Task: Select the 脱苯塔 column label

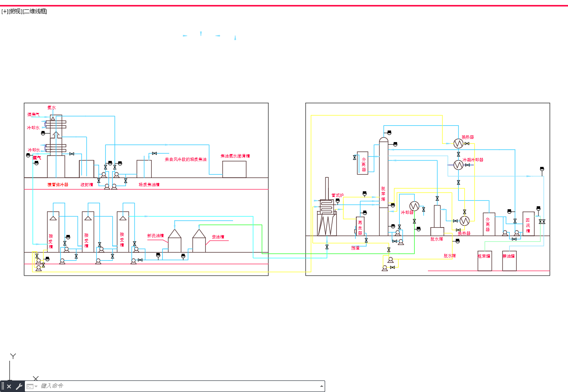Action: point(383,194)
